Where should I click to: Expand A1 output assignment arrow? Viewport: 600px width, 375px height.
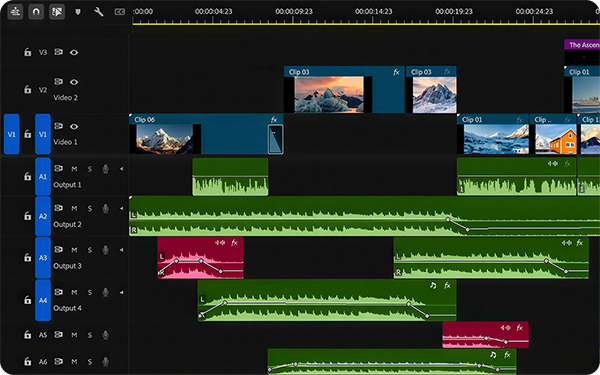[122, 169]
